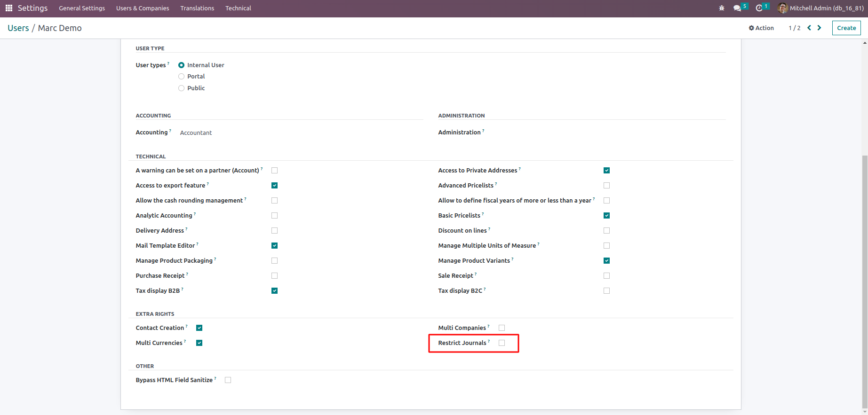Open the Translations menu
Screen dimensions: 868x415
pyautogui.click(x=197, y=8)
